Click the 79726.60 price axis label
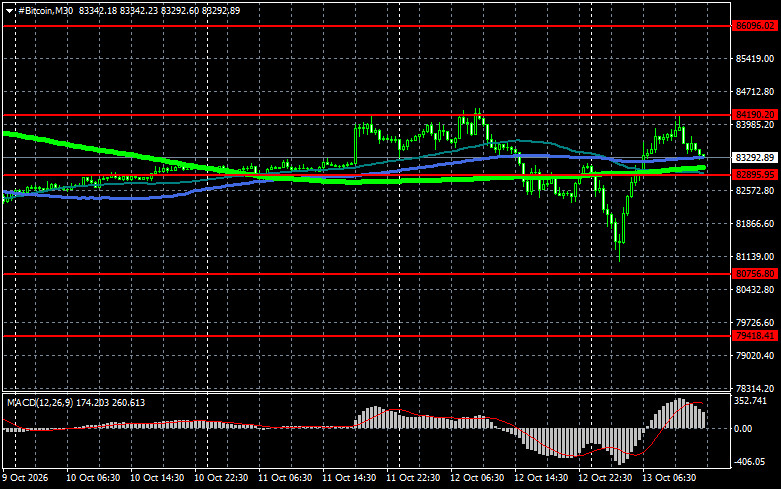Image resolution: width=781 pixels, height=489 pixels. tap(755, 323)
